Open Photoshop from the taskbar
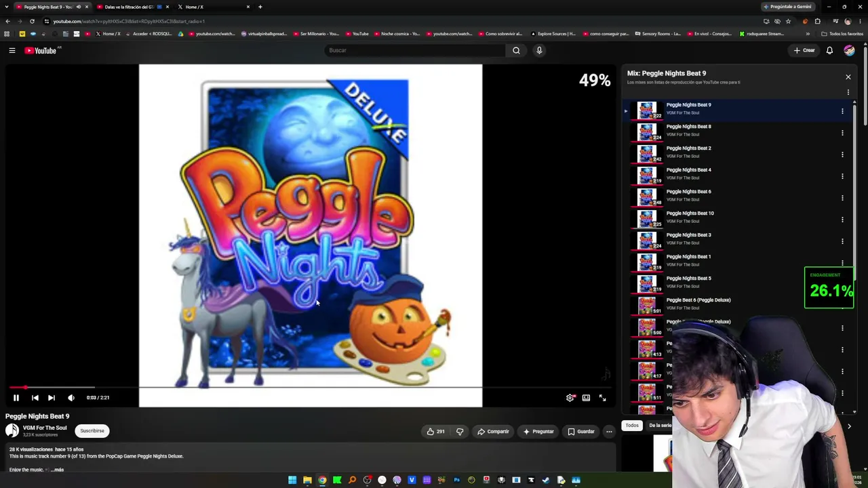868x488 pixels. pos(456,480)
